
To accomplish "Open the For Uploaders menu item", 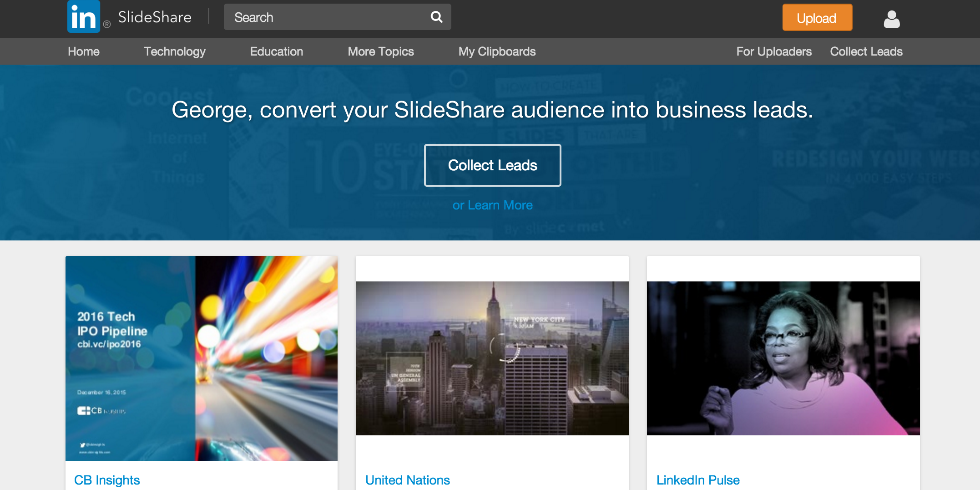I will click(x=774, y=51).
